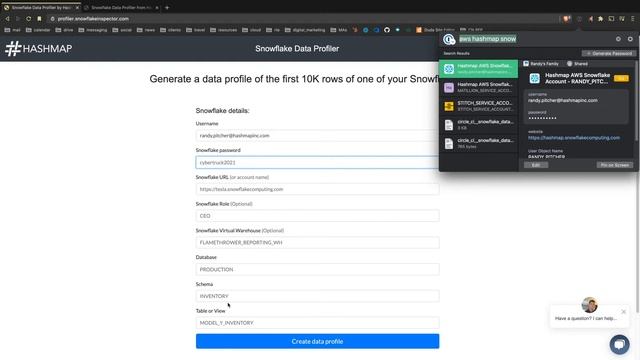Open the digital_marketing bookmarks folder
The height and width of the screenshot is (360, 640).
point(305,30)
